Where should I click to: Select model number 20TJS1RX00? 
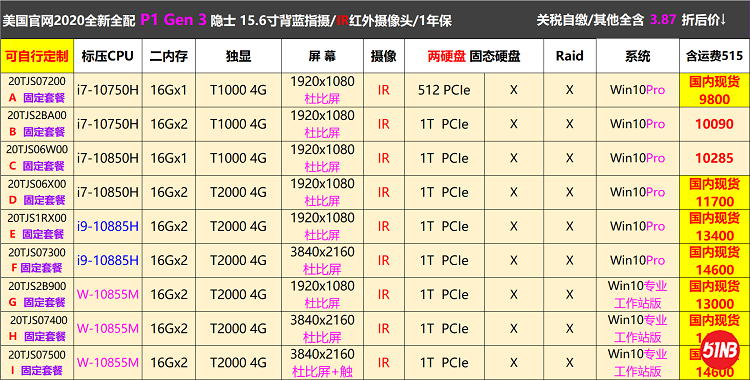[x=37, y=218]
